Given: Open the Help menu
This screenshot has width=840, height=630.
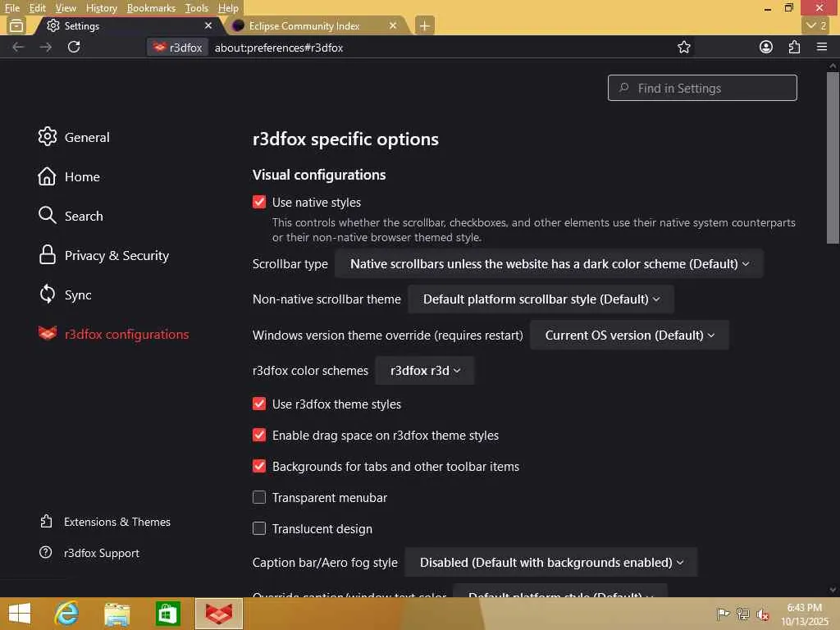Looking at the screenshot, I should pyautogui.click(x=228, y=8).
